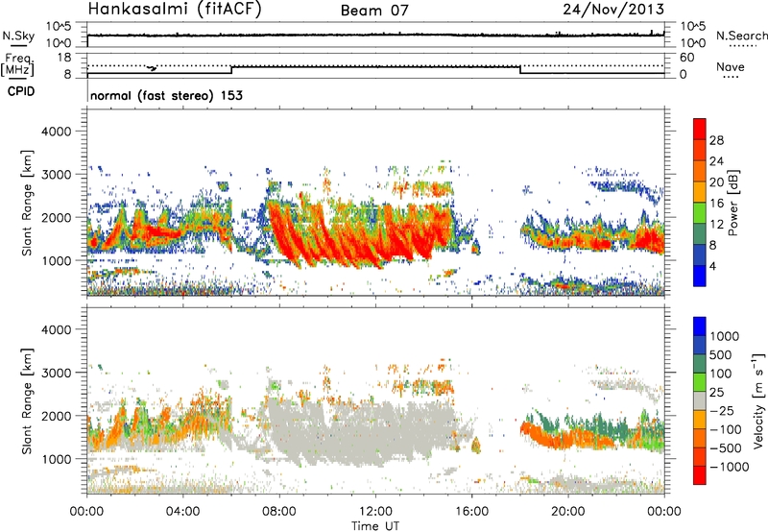This screenshot has width=768, height=532.
Task: Click the -500 velocity colorbar label
Action: click(x=726, y=448)
